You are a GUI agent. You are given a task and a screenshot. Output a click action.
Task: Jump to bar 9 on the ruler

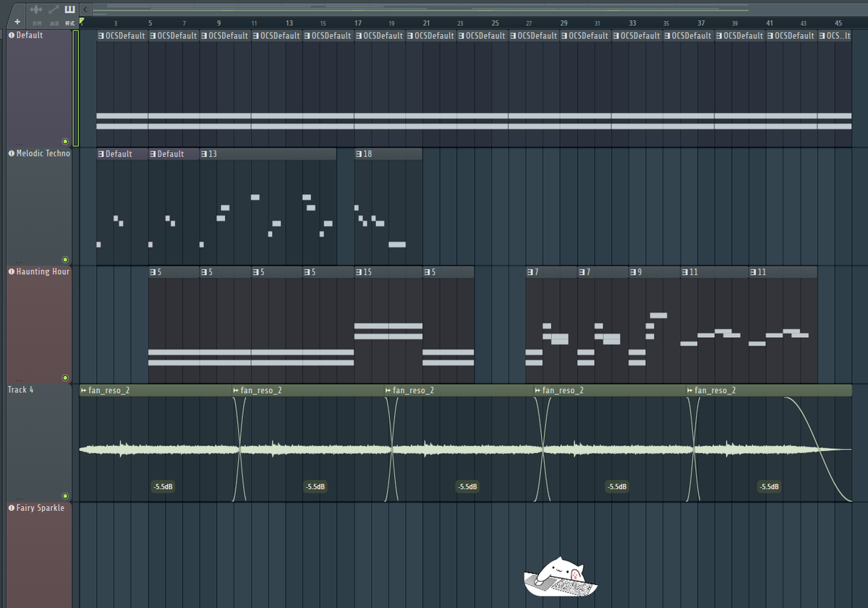pyautogui.click(x=218, y=23)
